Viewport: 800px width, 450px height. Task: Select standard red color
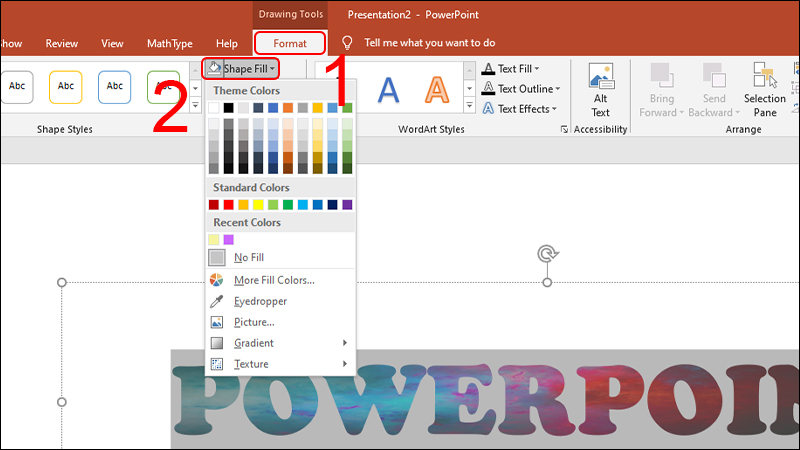tap(229, 205)
